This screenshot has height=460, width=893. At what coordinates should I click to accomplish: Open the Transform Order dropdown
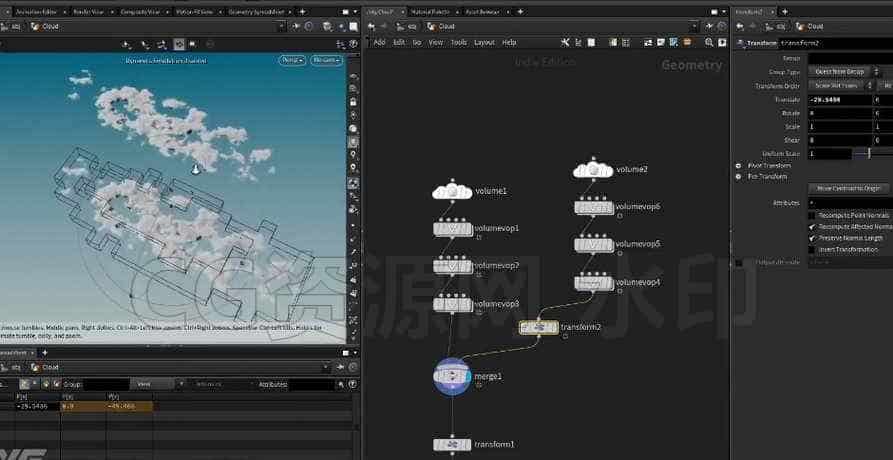coord(841,85)
